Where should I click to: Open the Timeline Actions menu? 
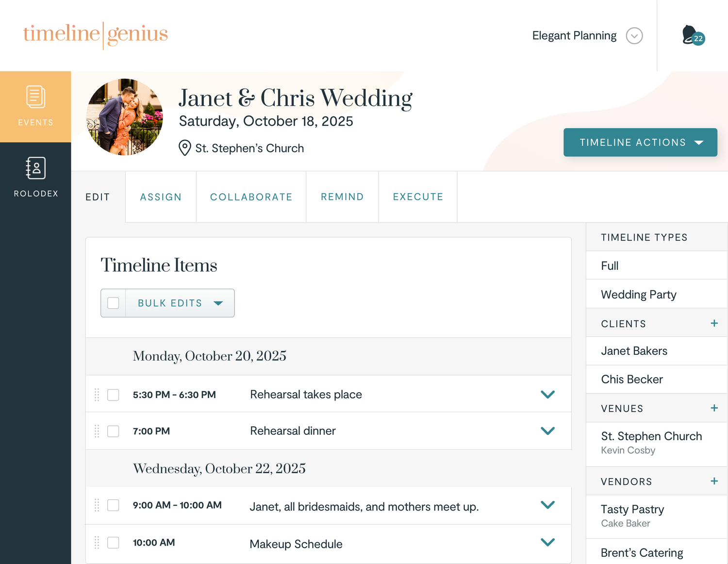pos(640,142)
